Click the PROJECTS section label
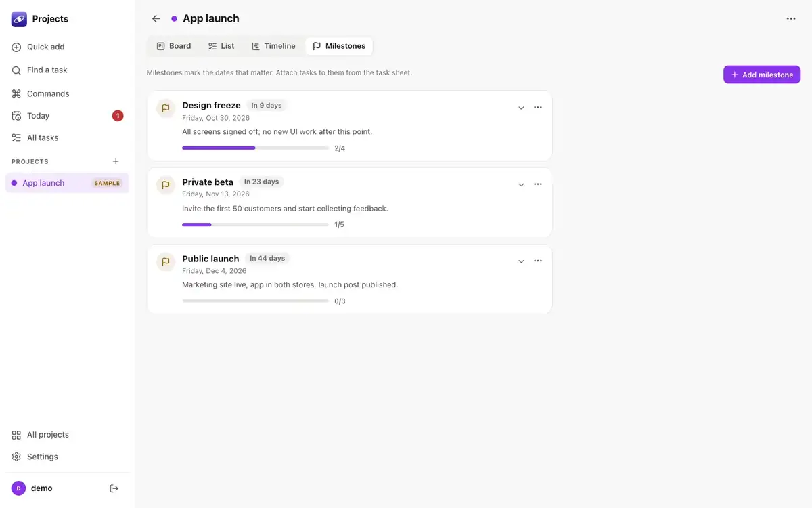 point(30,161)
